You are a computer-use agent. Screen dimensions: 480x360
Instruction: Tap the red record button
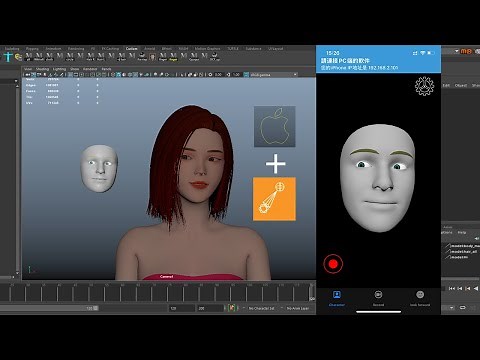point(333,264)
